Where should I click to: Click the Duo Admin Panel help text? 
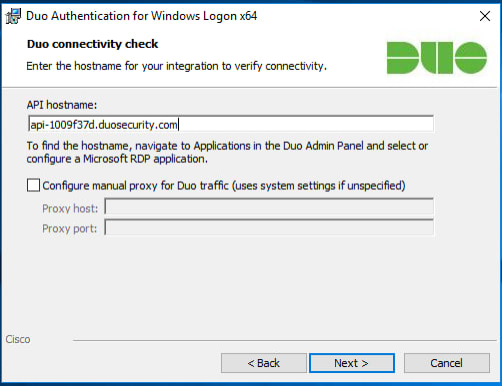(227, 152)
